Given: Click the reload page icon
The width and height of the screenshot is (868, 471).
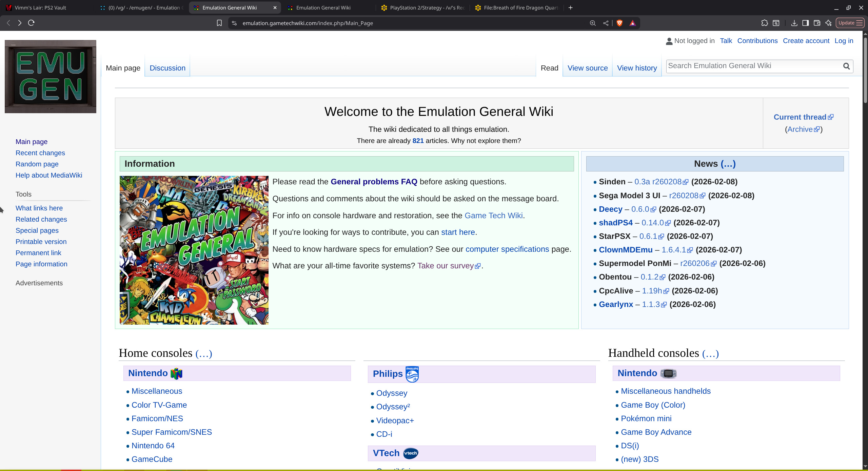Looking at the screenshot, I should (31, 23).
